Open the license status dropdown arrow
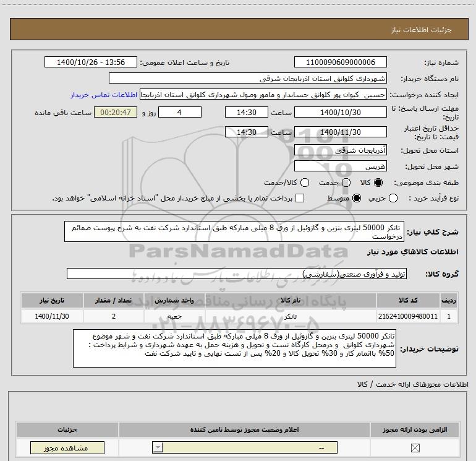 tap(158, 447)
